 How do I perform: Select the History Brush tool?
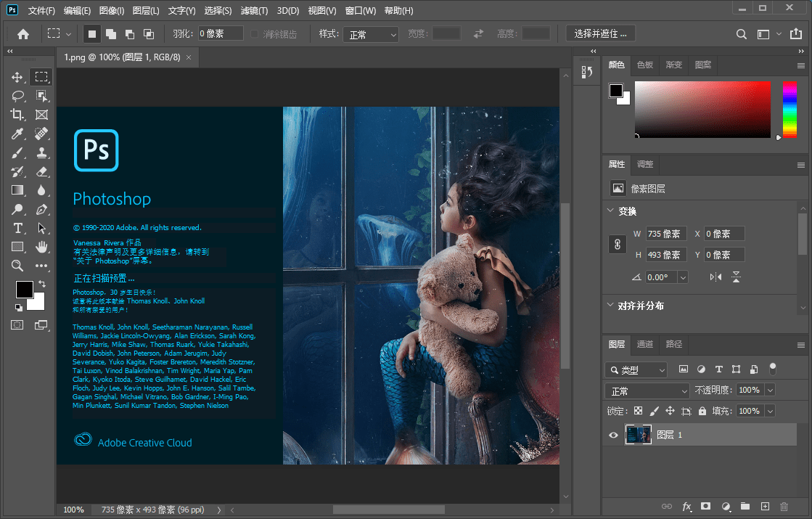point(17,171)
